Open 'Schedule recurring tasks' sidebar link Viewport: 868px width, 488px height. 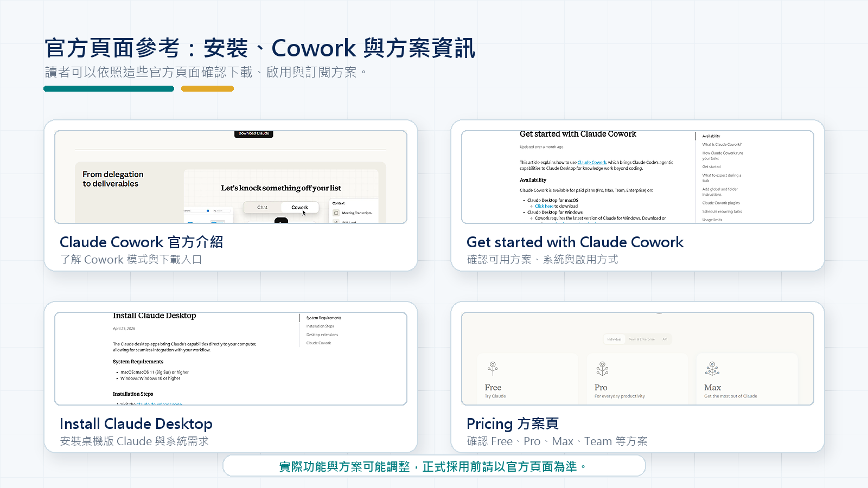(722, 211)
